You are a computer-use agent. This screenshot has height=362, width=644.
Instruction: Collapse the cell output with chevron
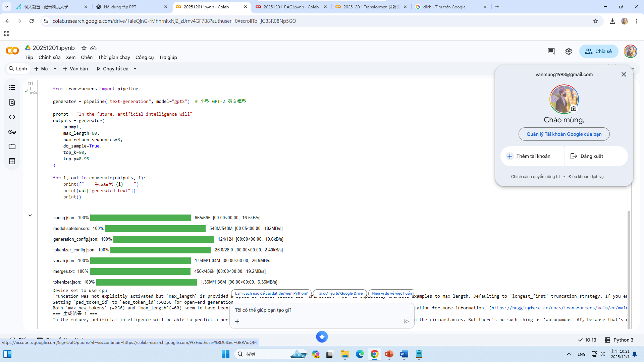point(30,216)
